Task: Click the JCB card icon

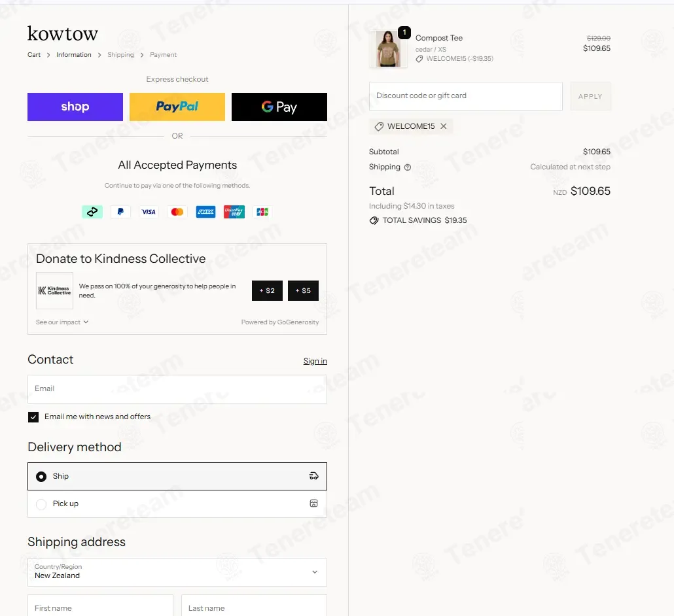Action: [262, 212]
